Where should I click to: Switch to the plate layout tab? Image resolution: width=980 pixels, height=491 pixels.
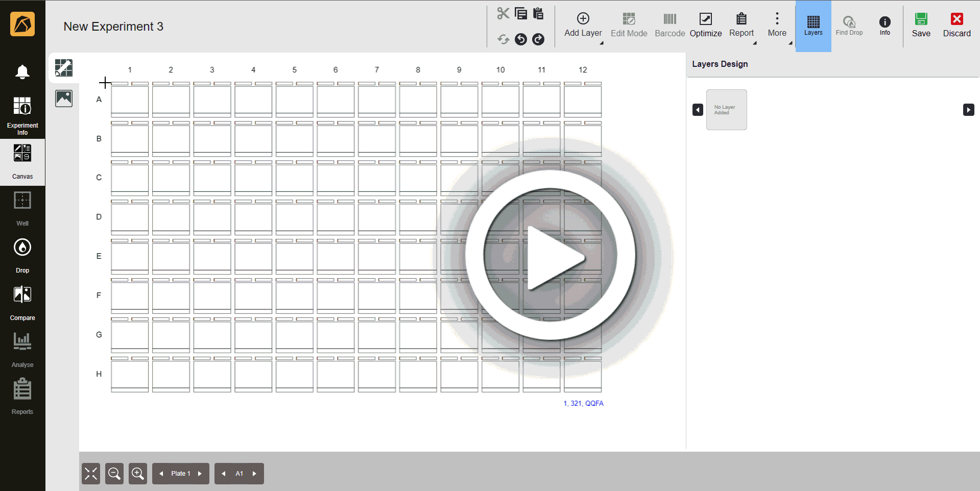point(63,67)
